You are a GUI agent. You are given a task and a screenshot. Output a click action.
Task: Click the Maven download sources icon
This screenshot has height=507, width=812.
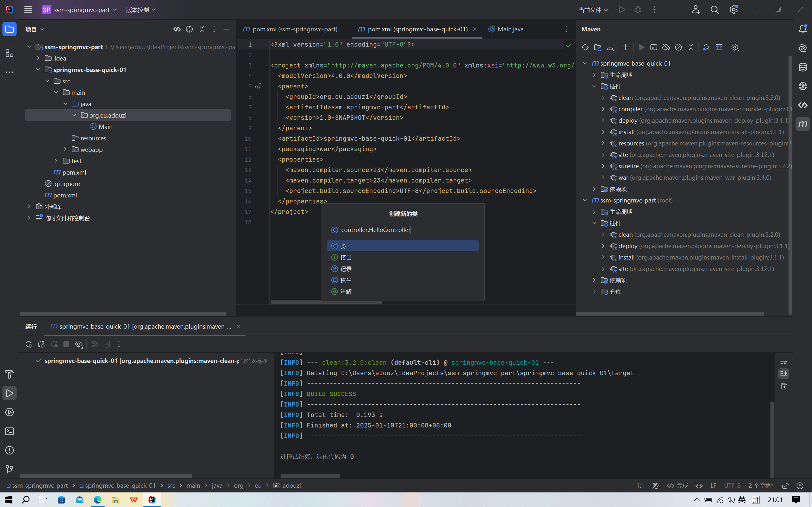pos(610,47)
